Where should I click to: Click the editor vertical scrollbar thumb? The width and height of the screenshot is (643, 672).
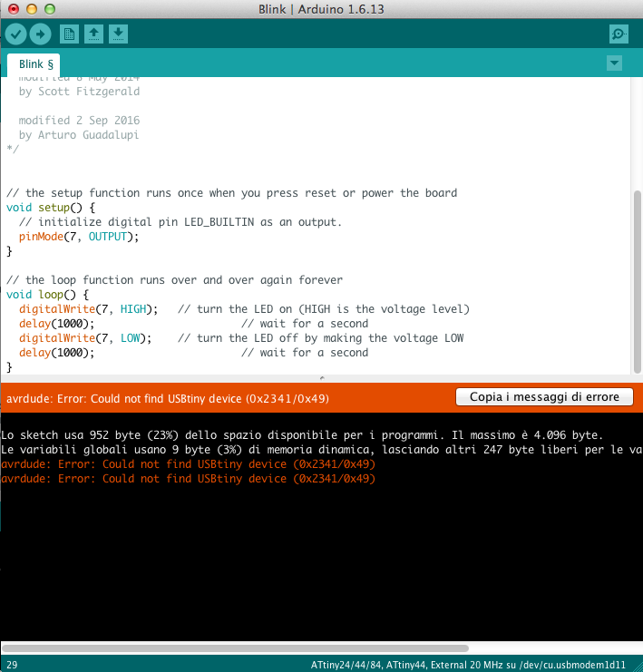(x=638, y=281)
